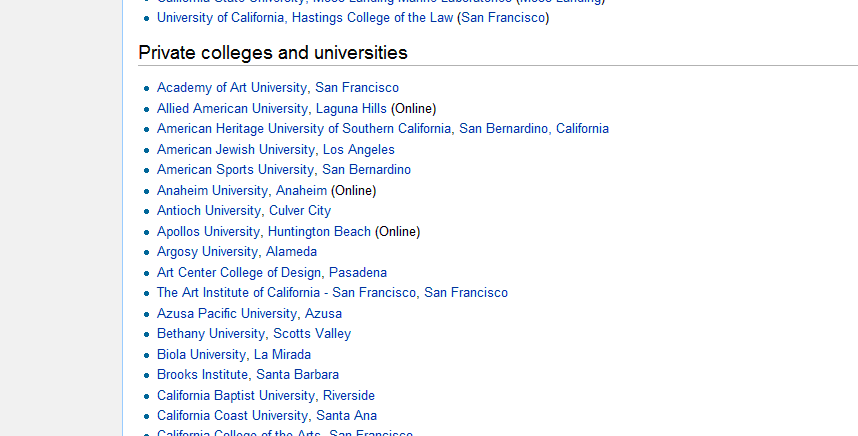Open American Heritage University of Southern California
Viewport: 858px width, 436px height.
(304, 129)
